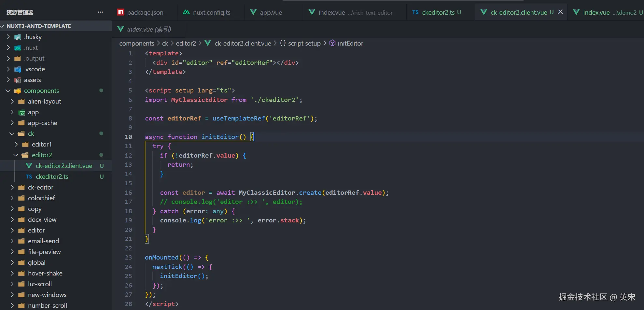
Task: Collapse the components folder chevron
Action: 8,91
